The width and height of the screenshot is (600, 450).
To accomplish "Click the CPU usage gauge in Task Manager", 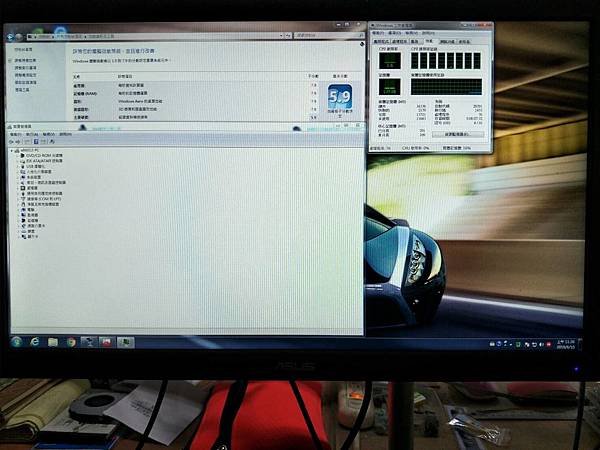I will (390, 60).
